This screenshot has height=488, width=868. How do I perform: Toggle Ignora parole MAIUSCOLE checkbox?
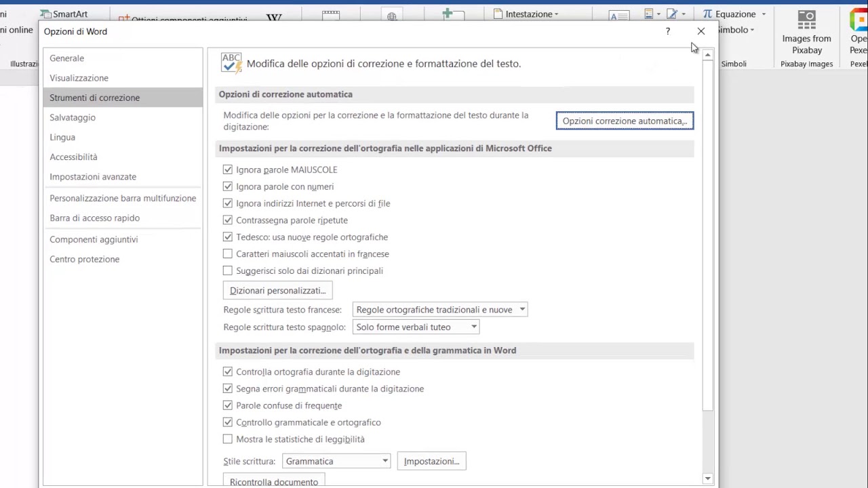pos(228,169)
